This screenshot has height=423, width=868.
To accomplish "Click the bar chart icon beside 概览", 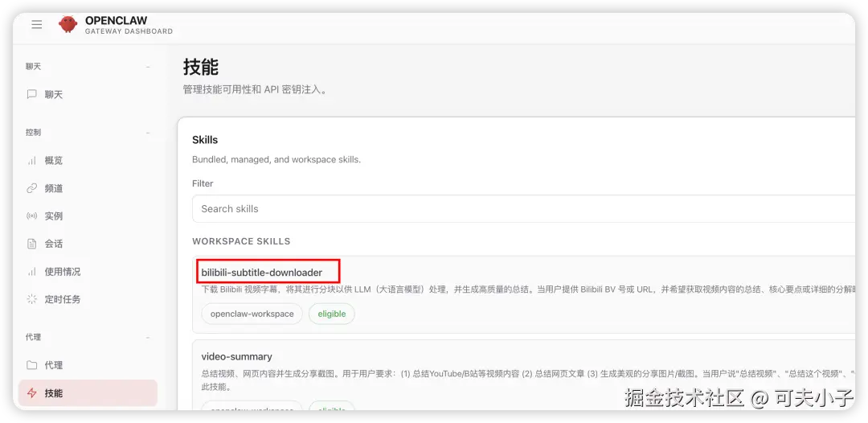I will (x=32, y=161).
